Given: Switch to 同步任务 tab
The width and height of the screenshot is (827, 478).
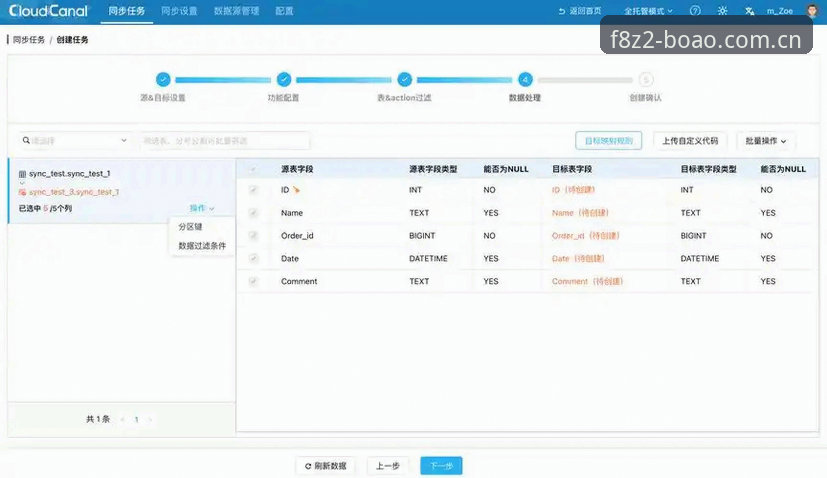Looking at the screenshot, I should click(x=127, y=11).
